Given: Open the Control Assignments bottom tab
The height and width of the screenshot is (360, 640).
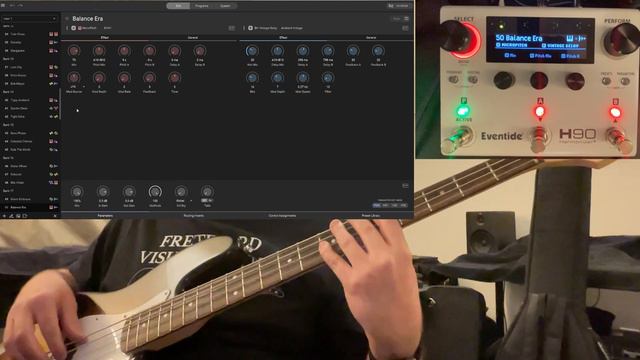Looking at the screenshot, I should (x=282, y=216).
